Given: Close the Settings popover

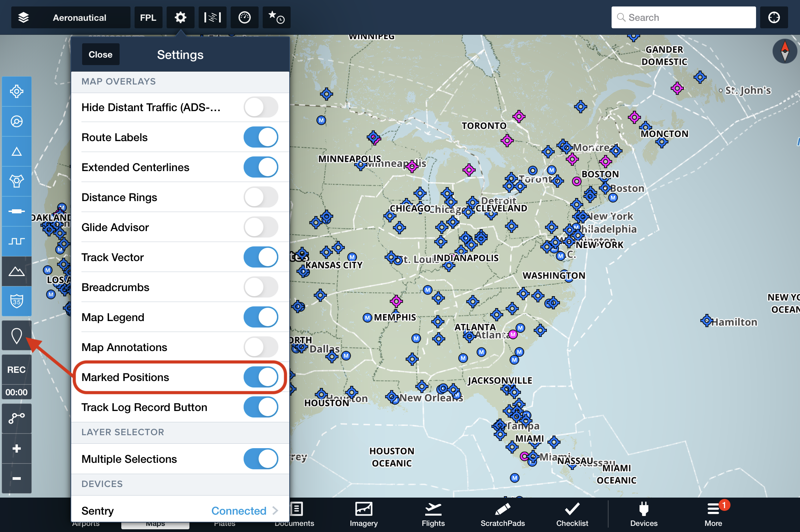Looking at the screenshot, I should (101, 55).
